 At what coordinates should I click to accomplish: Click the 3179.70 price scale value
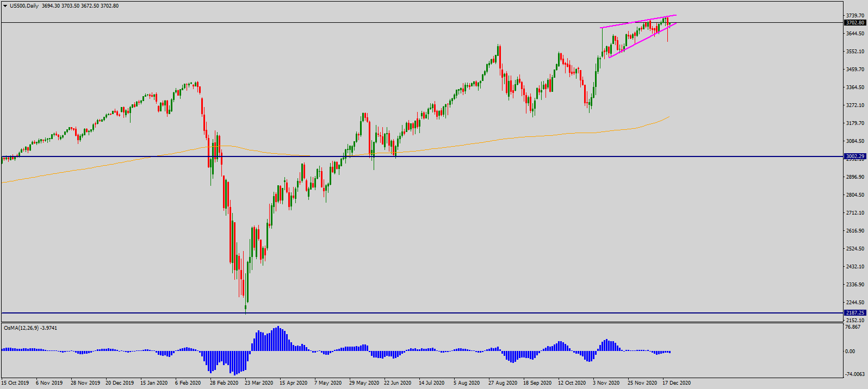(855, 123)
